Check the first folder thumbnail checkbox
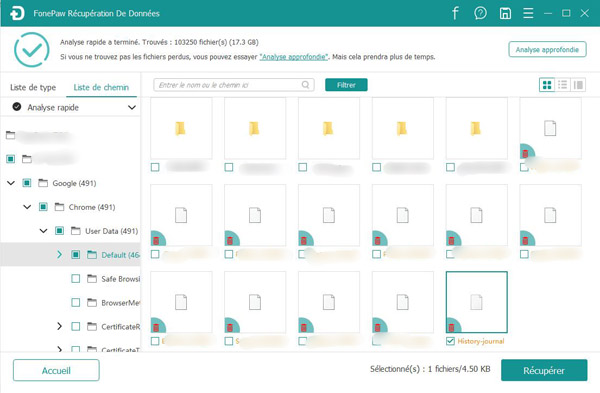Viewport: 600px width, 393px height. pyautogui.click(x=155, y=167)
